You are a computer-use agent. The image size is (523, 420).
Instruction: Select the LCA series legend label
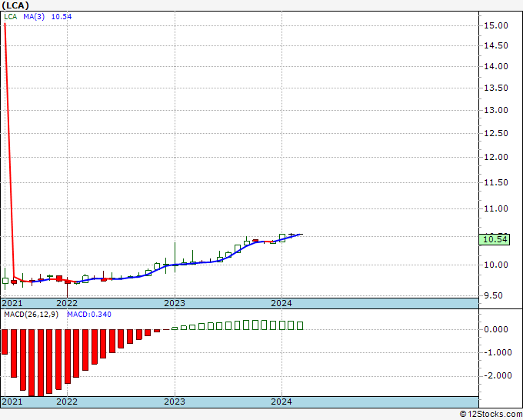10,17
